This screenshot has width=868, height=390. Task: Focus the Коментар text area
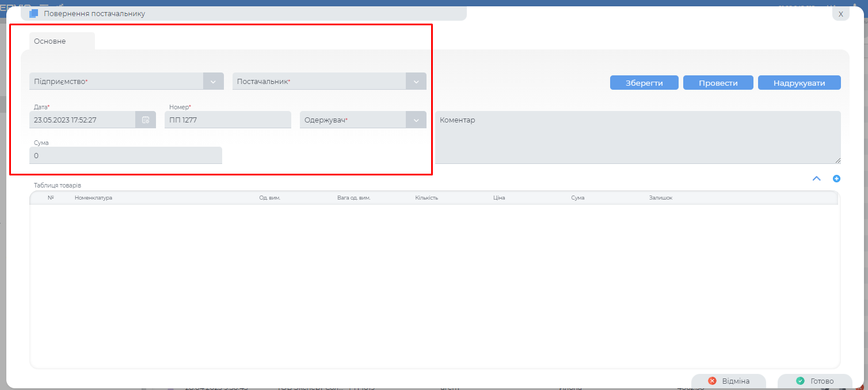(x=637, y=137)
